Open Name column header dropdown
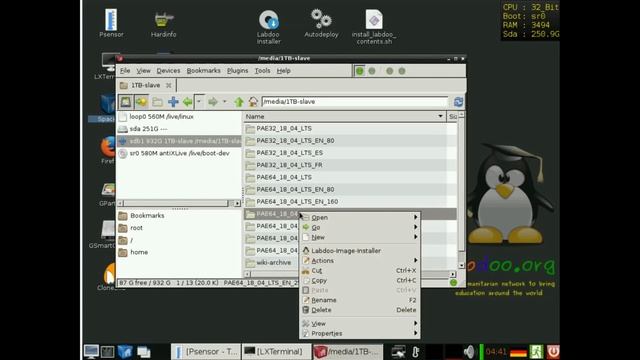This screenshot has height=360, width=640. point(440,116)
